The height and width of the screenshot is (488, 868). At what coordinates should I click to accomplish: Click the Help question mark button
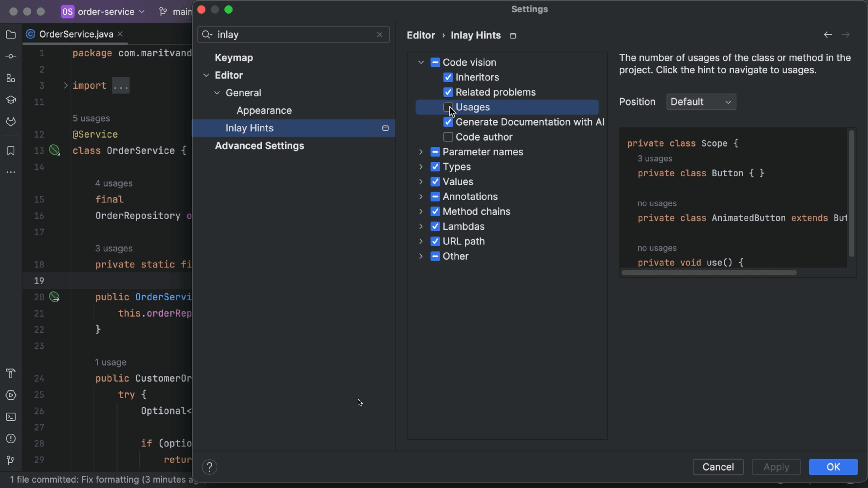click(209, 467)
